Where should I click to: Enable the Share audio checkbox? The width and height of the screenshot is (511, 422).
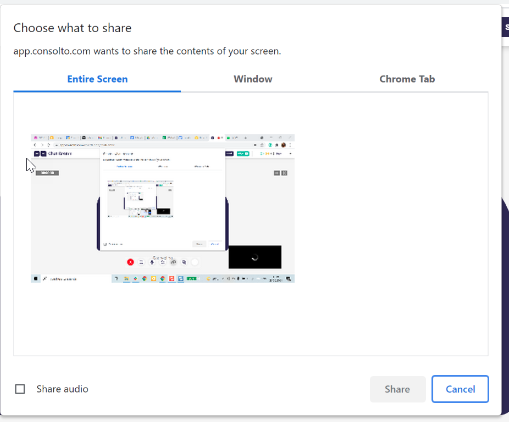20,389
